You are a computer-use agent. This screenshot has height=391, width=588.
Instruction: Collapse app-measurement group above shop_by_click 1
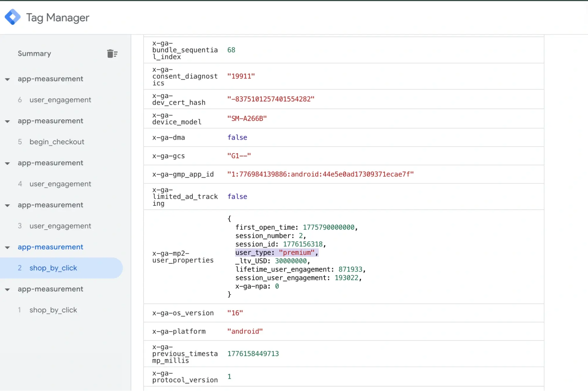7,290
